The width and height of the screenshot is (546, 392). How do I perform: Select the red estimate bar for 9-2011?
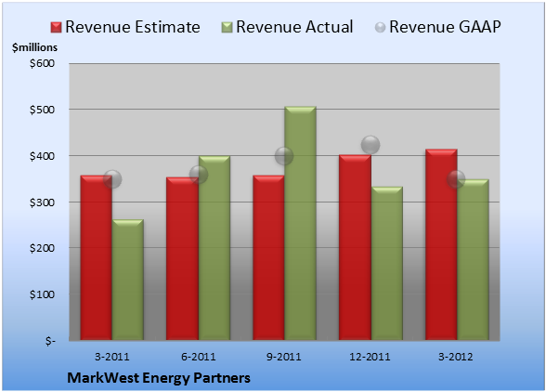click(268, 258)
